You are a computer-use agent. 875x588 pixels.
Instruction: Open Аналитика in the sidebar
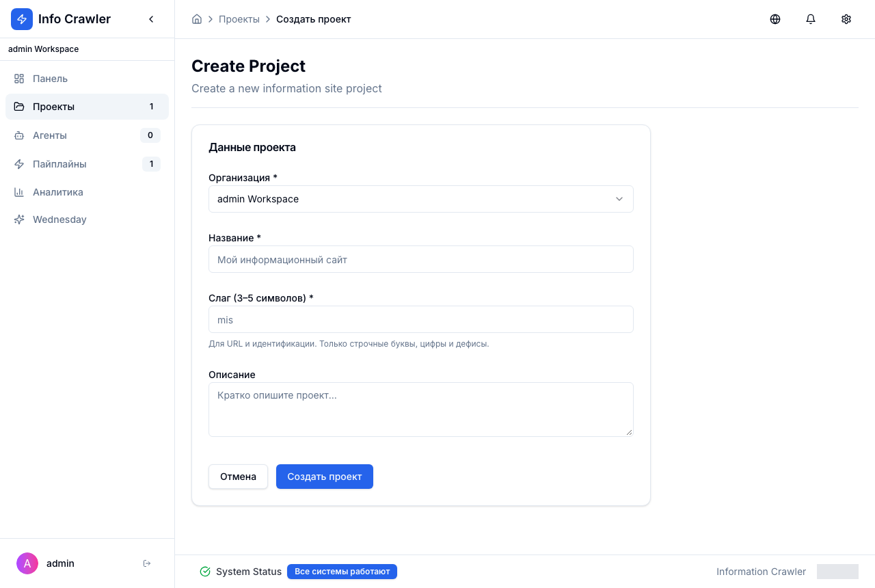[87, 192]
